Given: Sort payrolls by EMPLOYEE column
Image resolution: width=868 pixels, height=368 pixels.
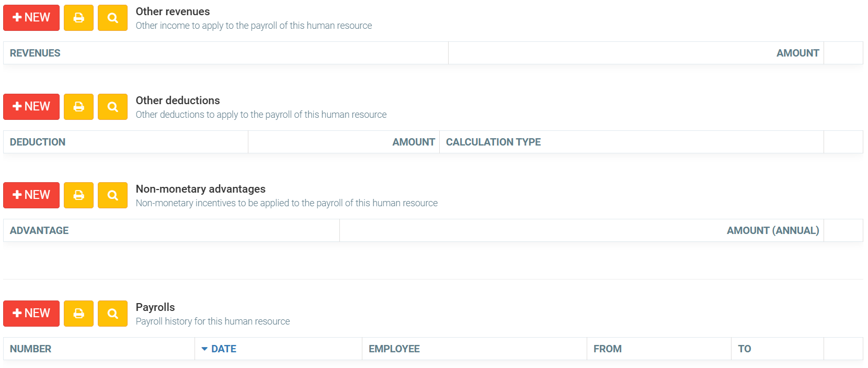Looking at the screenshot, I should coord(394,349).
